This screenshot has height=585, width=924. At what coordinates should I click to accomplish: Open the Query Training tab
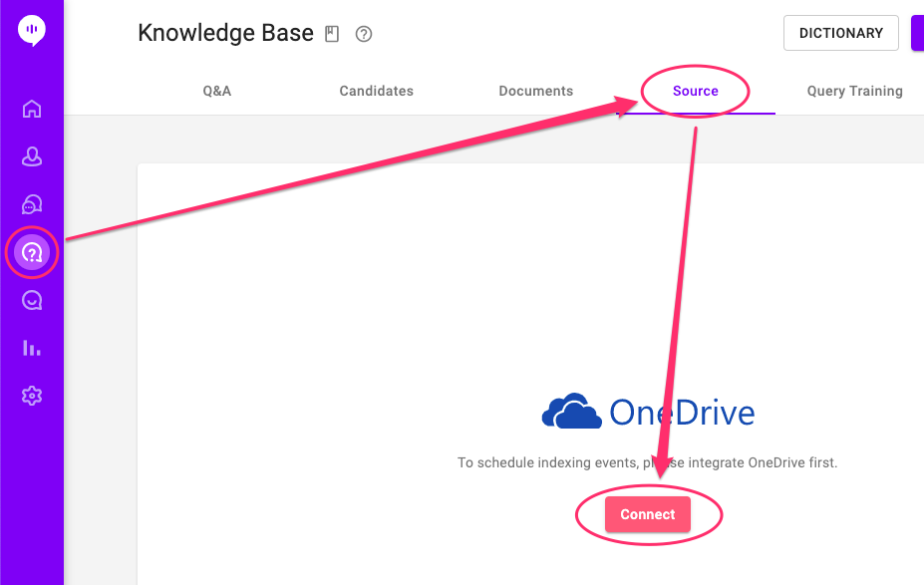[x=855, y=91]
